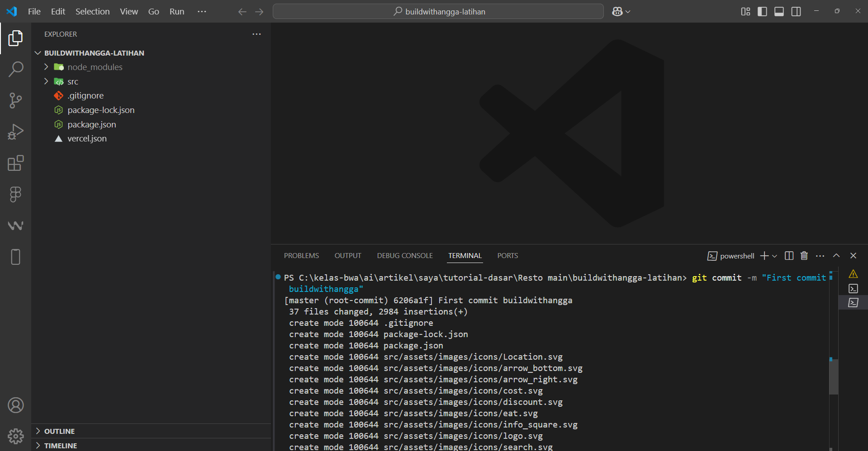Screen dimensions: 868x451
Task: Click the VS Code logo icon
Action: pyautogui.click(x=12, y=11)
